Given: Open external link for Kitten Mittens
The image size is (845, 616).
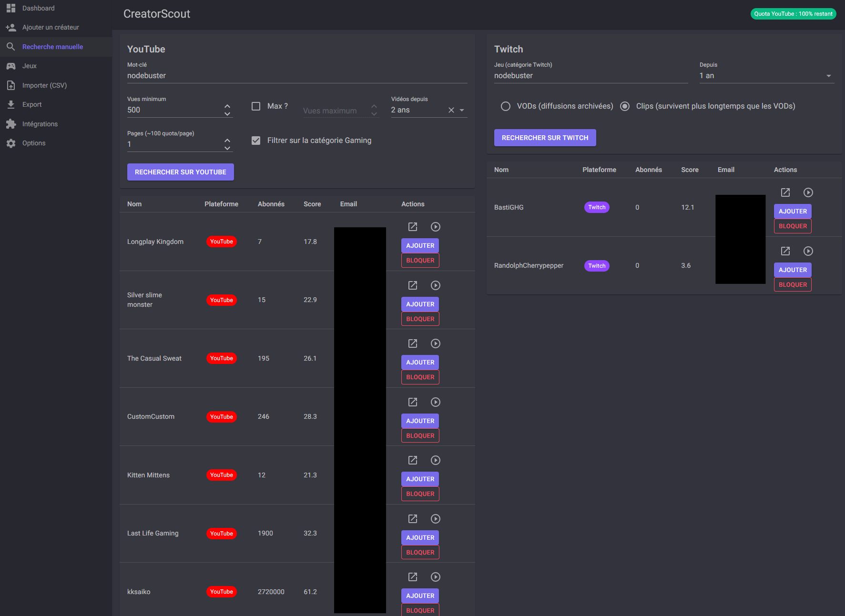Looking at the screenshot, I should 413,460.
